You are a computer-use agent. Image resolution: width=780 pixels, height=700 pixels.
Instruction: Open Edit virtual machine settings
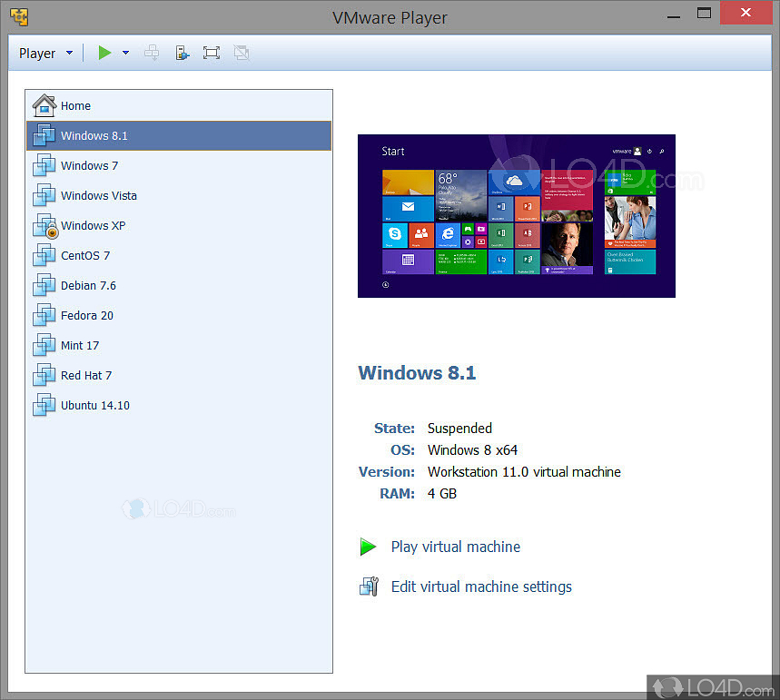coord(480,587)
